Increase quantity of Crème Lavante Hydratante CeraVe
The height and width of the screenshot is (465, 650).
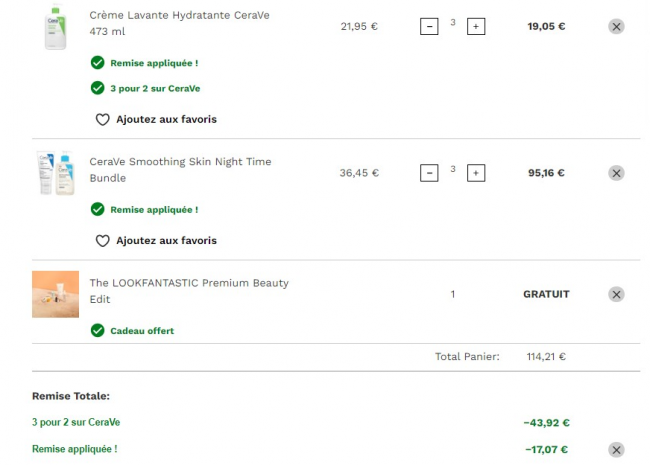pos(476,27)
